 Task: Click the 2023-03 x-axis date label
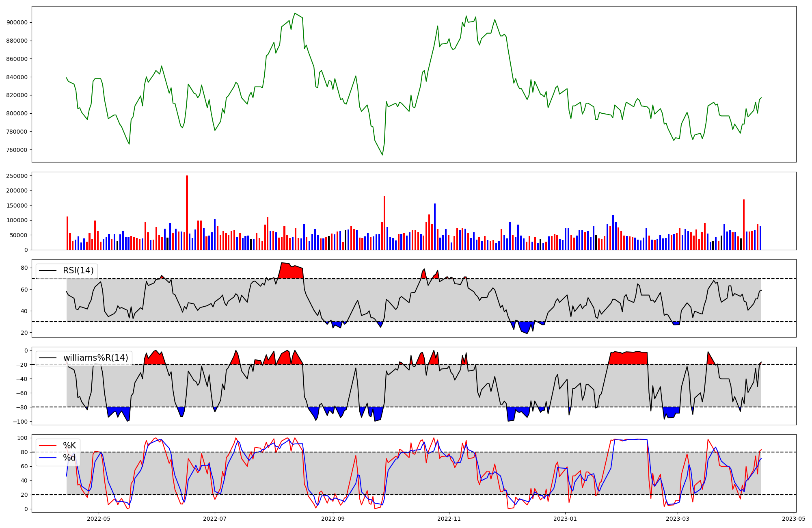coord(678,519)
